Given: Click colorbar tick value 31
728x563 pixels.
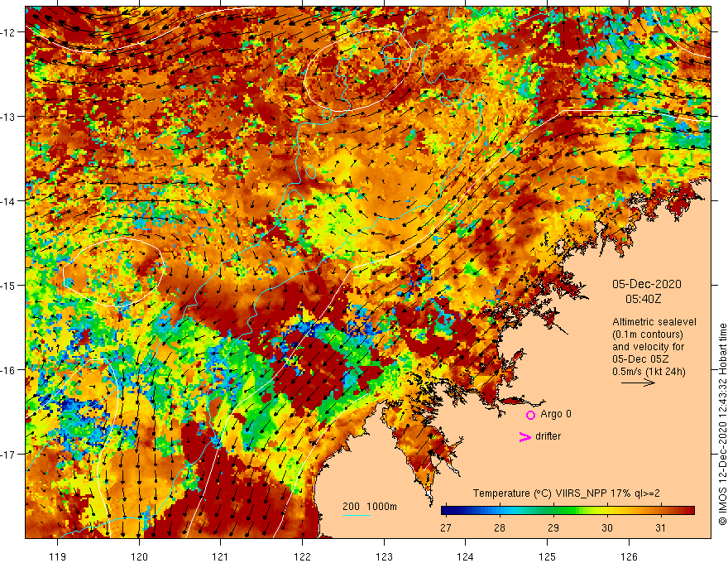Looking at the screenshot, I should (x=660, y=527).
